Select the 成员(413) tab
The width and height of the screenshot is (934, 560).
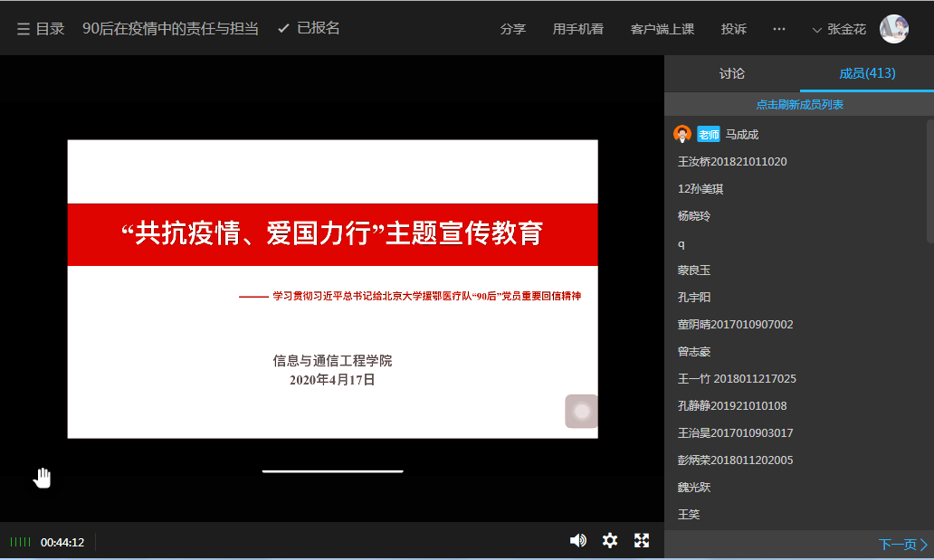(x=867, y=73)
